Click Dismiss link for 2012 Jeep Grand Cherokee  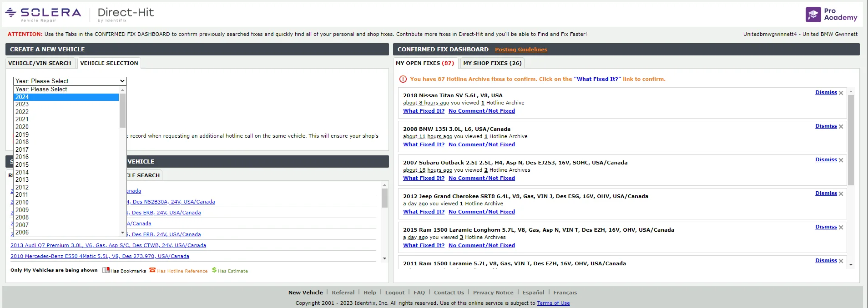click(x=826, y=194)
